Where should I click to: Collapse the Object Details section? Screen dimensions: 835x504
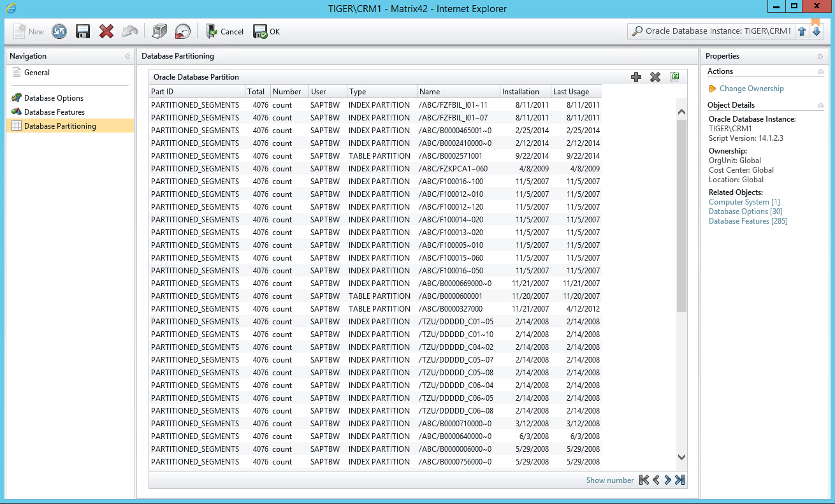tap(820, 105)
